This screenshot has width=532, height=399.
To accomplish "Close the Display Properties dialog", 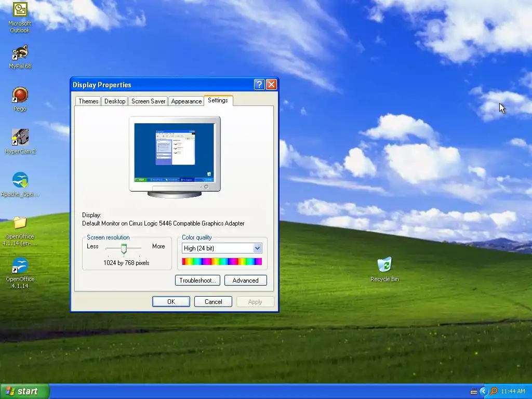I will tap(271, 85).
